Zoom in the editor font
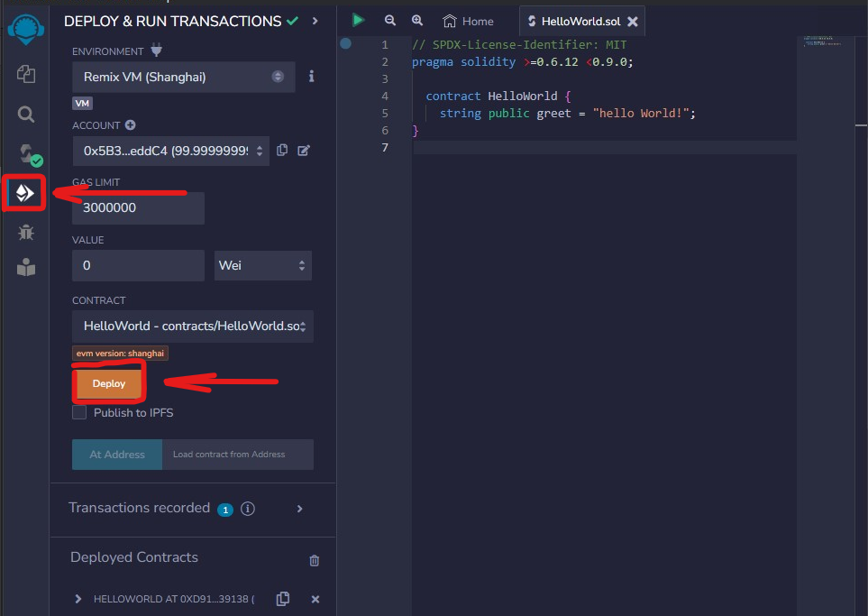The height and width of the screenshot is (616, 868). point(416,21)
